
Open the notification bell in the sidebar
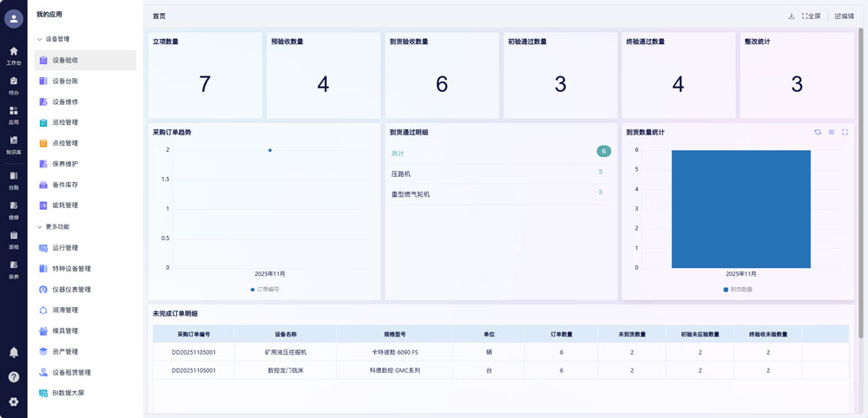(x=14, y=352)
